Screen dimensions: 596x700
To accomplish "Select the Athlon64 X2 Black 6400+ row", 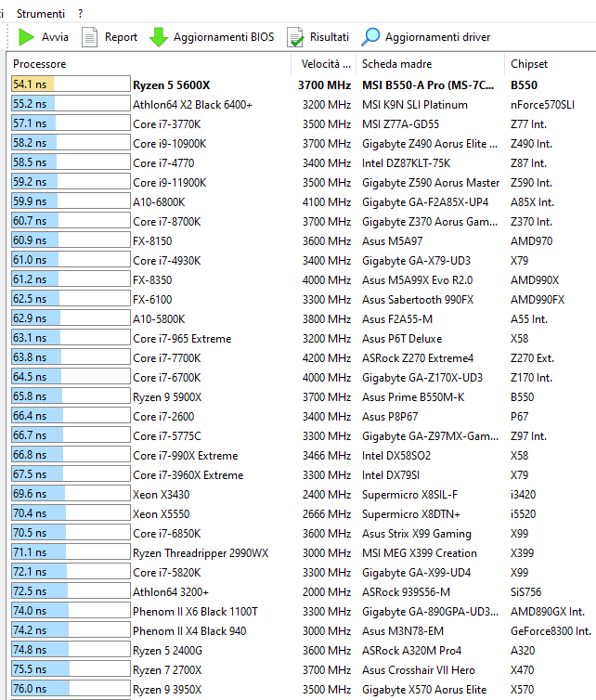I will [x=303, y=105].
